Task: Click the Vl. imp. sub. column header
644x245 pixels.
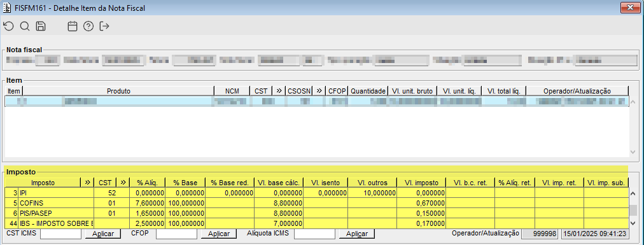Action: 606,183
